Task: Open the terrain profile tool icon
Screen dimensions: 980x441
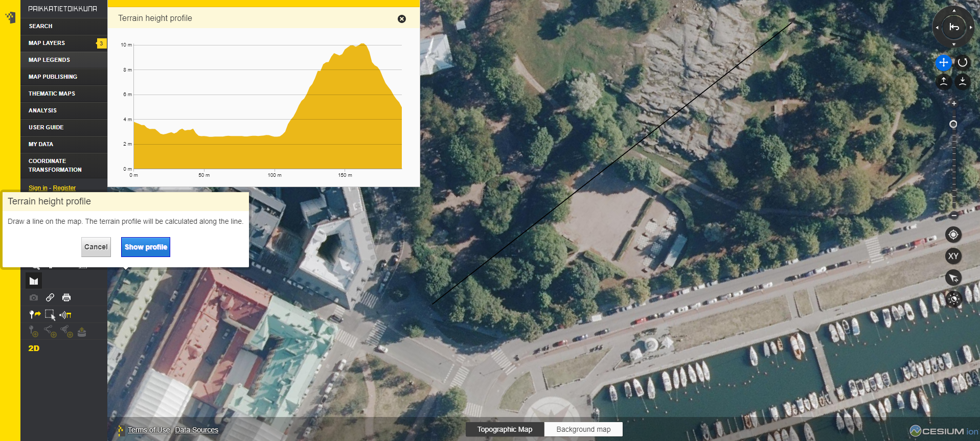Action: (34, 281)
